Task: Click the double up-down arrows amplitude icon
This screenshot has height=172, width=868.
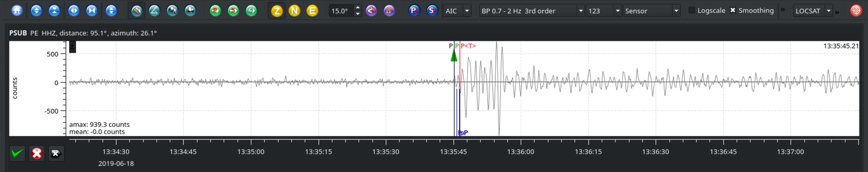Action: tap(111, 11)
